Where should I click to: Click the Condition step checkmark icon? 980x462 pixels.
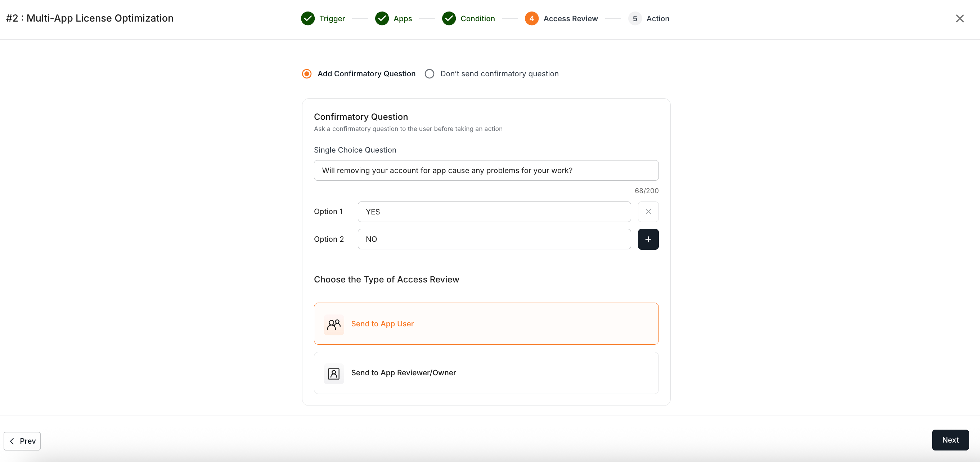(449, 18)
